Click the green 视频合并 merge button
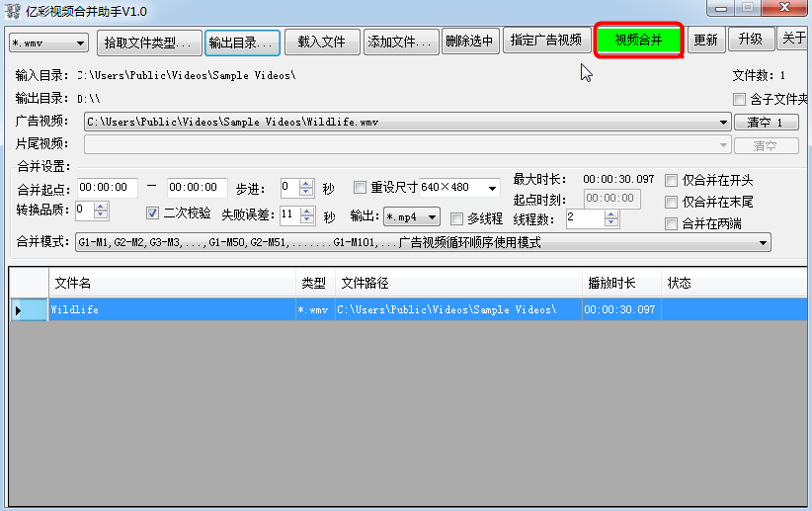 (x=638, y=41)
